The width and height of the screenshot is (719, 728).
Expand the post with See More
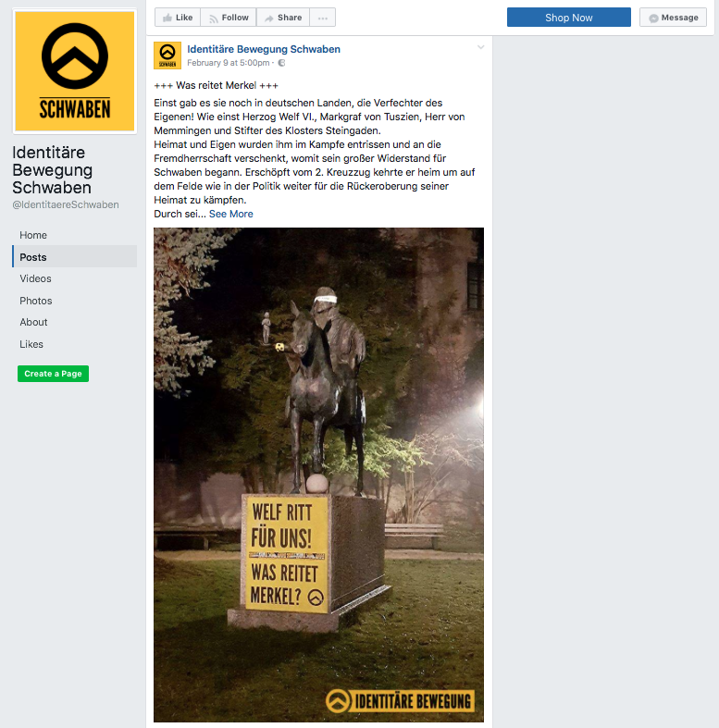(x=230, y=214)
